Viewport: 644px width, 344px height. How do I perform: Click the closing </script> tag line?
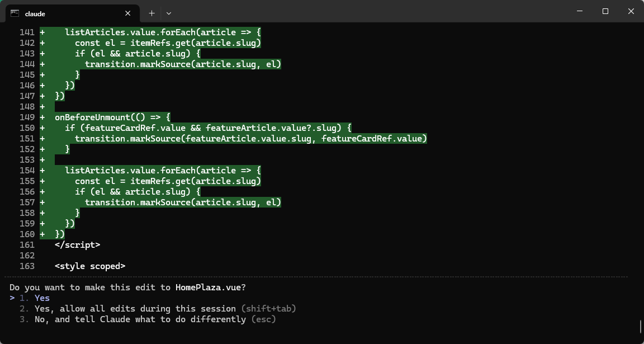(77, 245)
